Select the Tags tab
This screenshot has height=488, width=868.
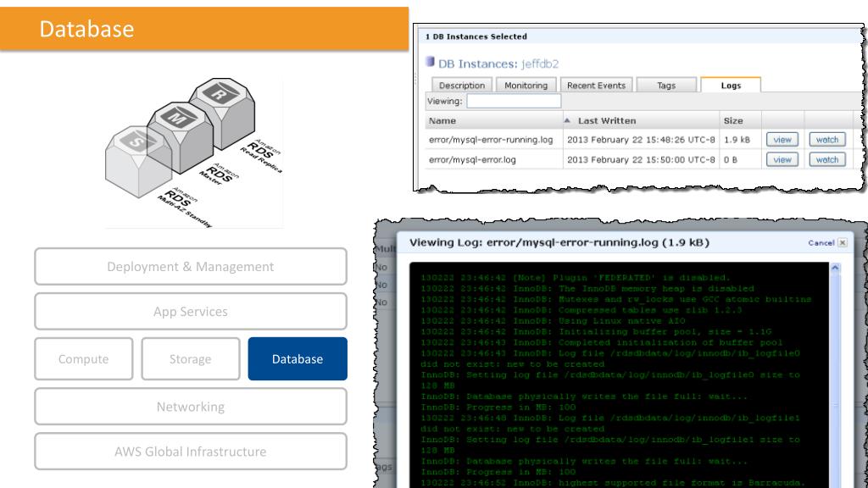(666, 86)
